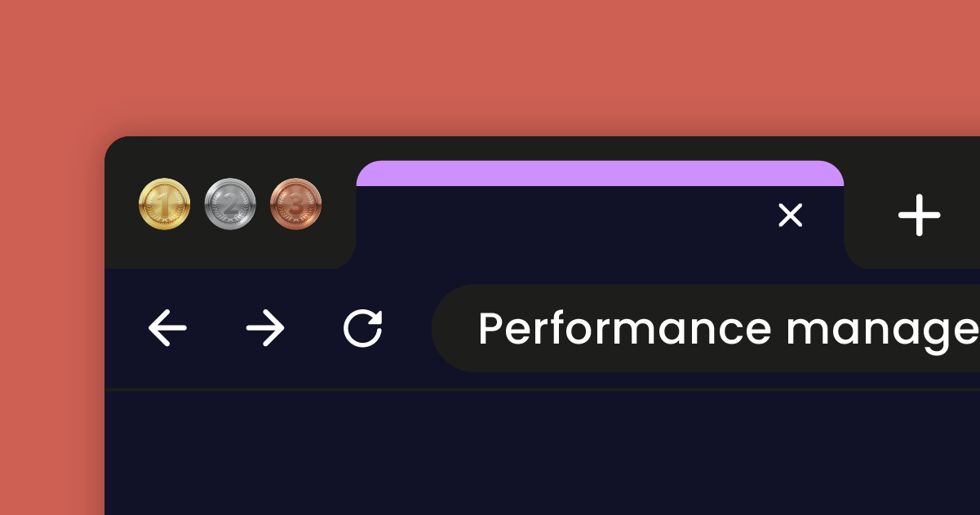This screenshot has width=980, height=515.
Task: Close the Performance management tab
Action: tap(790, 215)
